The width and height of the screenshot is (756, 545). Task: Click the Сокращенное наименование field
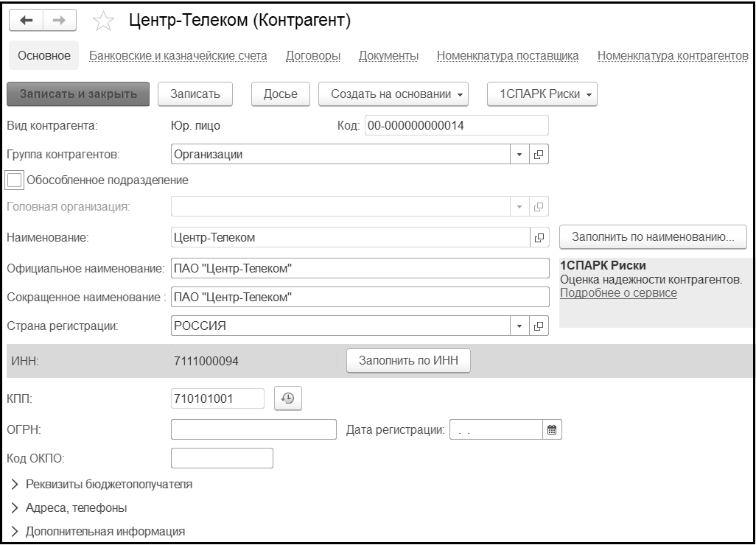pos(360,298)
